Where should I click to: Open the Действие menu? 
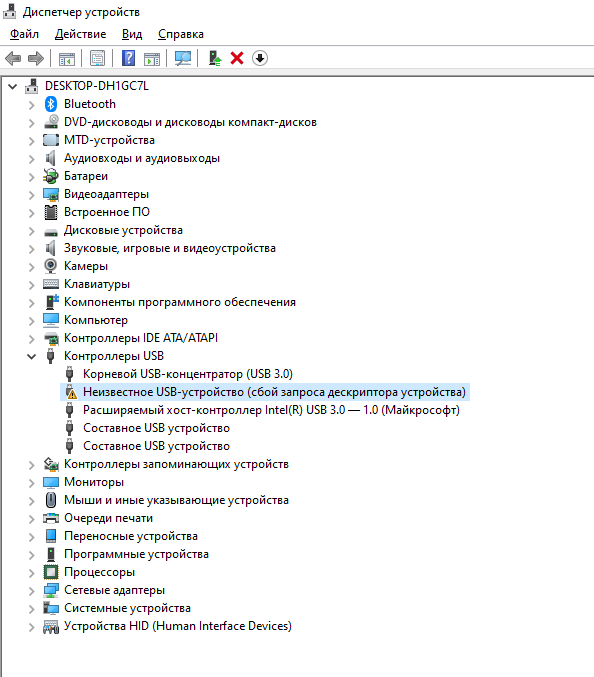point(80,34)
